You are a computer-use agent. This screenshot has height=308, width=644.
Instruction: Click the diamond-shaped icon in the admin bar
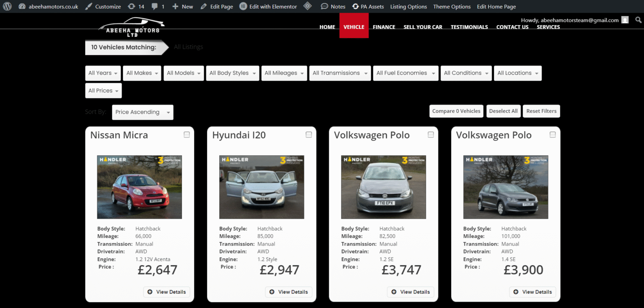(307, 6)
